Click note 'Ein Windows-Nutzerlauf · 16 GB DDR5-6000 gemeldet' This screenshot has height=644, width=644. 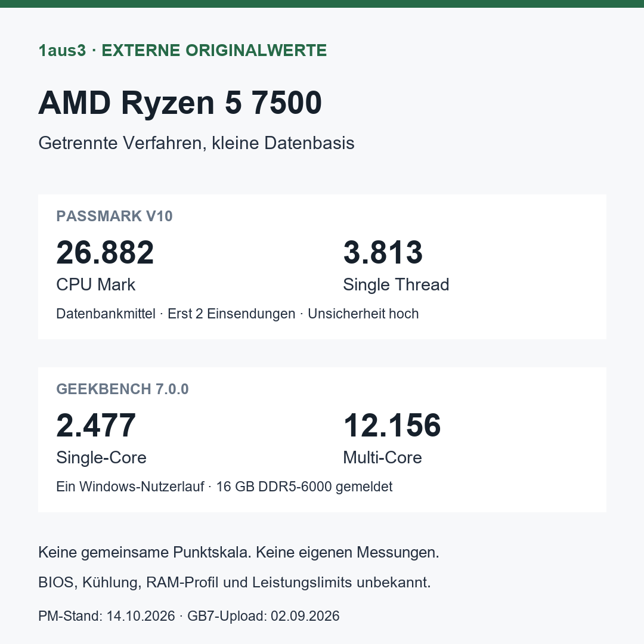pyautogui.click(x=224, y=487)
